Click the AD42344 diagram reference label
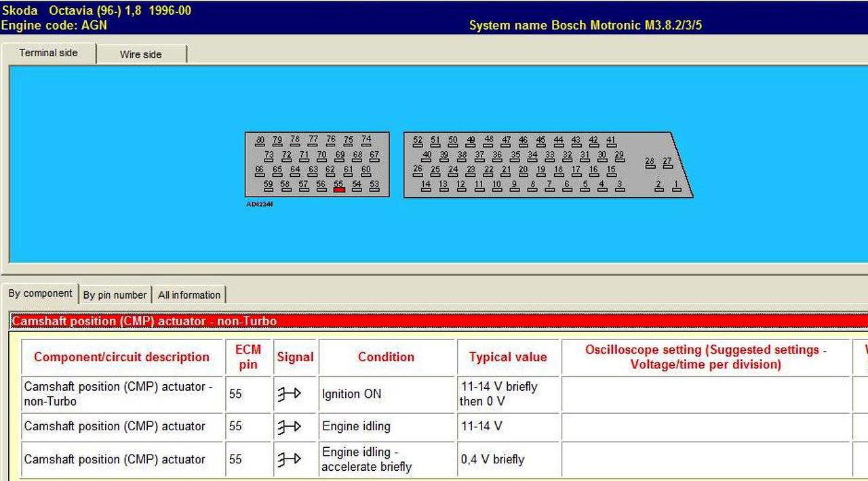868x481 pixels. click(260, 203)
